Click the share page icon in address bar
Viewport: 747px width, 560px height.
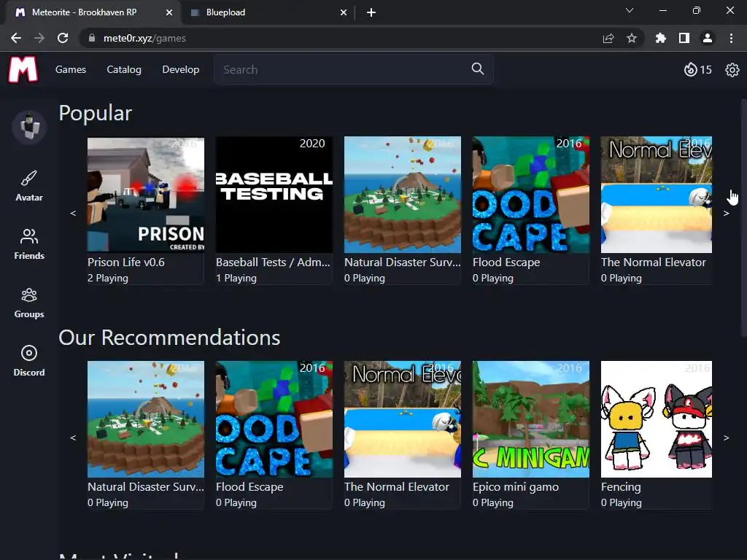[608, 39]
